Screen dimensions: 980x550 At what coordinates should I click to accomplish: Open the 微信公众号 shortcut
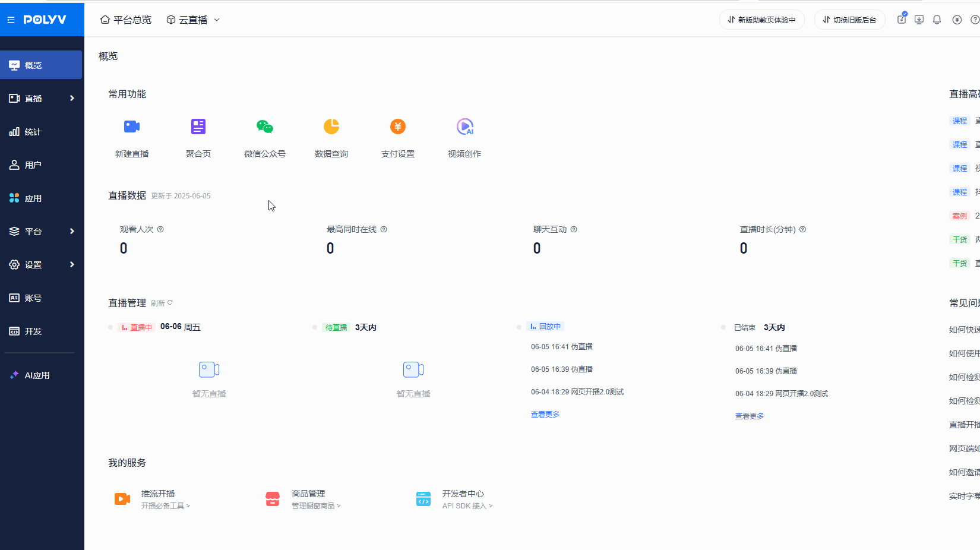265,137
